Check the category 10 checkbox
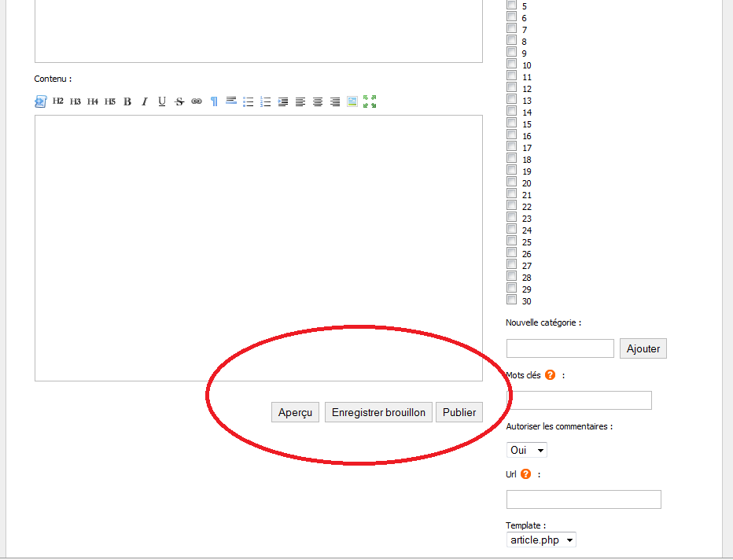 [x=512, y=64]
